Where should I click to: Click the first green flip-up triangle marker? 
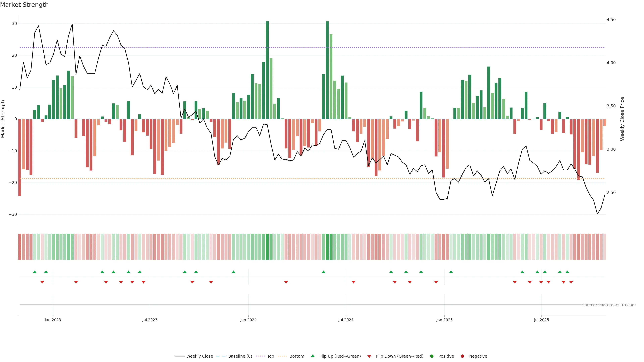coord(35,272)
